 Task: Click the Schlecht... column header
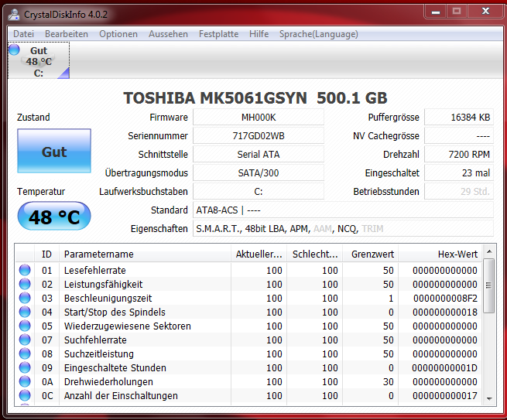[314, 254]
